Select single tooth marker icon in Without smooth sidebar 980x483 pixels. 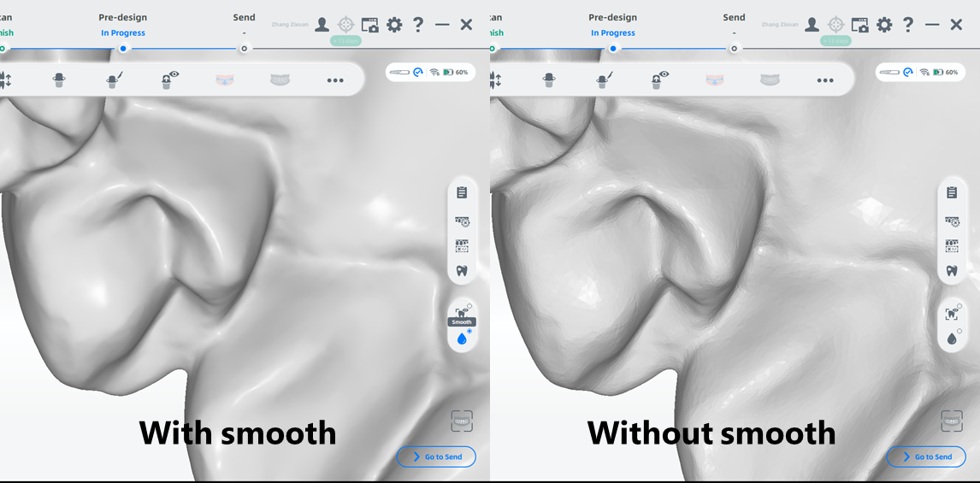[x=952, y=270]
